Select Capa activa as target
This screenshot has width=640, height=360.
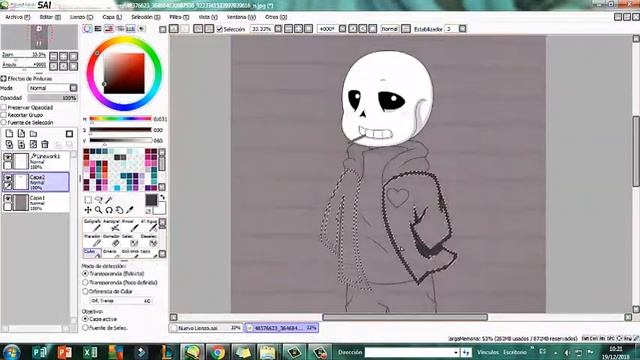tap(85, 319)
